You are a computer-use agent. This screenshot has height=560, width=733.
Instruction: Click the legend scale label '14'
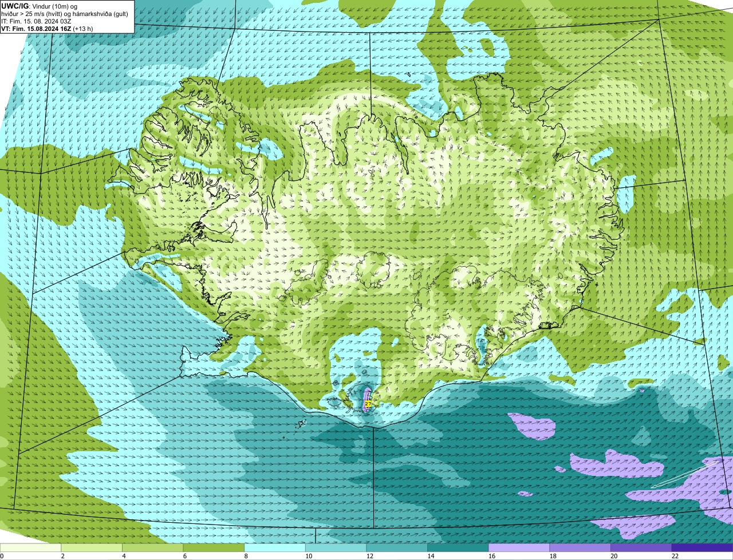pyautogui.click(x=431, y=556)
